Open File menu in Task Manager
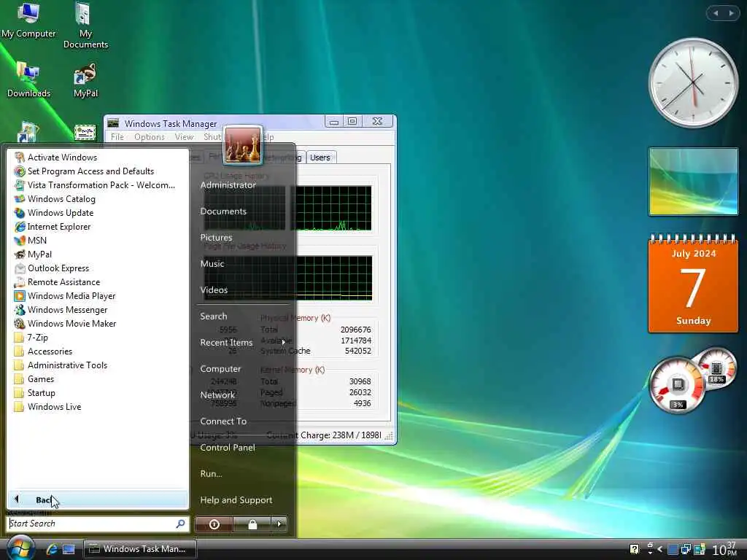 (117, 136)
